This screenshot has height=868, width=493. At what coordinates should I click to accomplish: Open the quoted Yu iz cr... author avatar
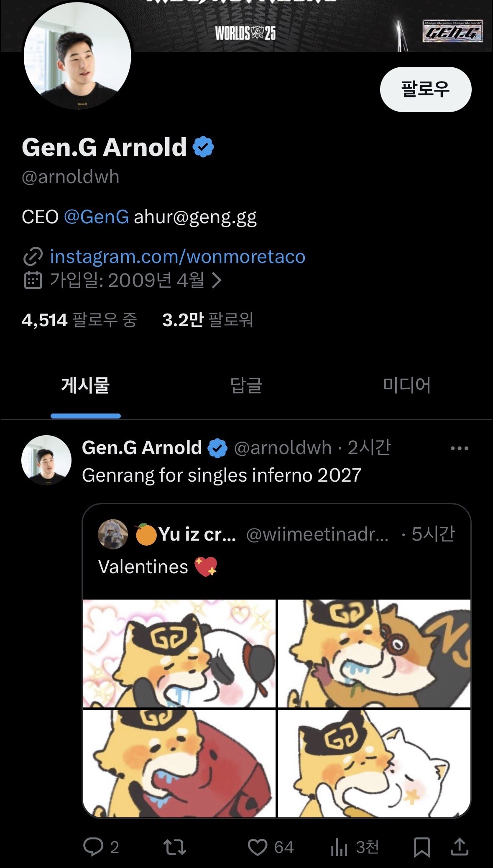[113, 534]
